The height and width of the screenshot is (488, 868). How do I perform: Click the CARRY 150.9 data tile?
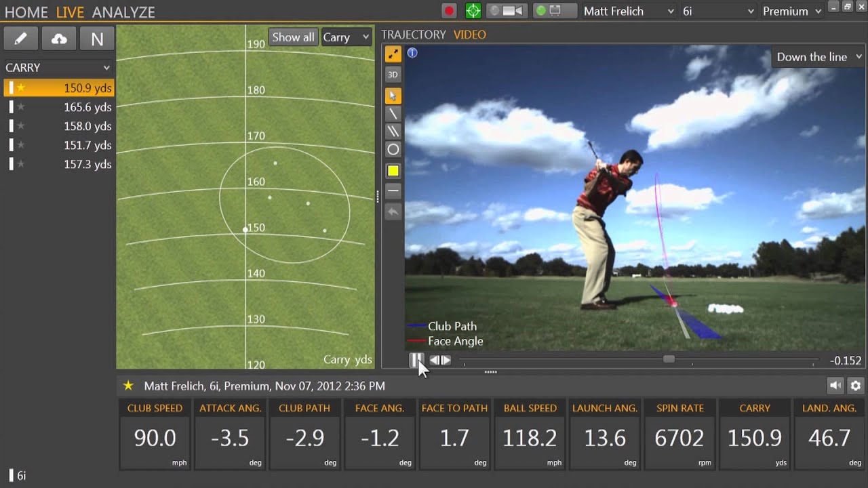tap(755, 434)
